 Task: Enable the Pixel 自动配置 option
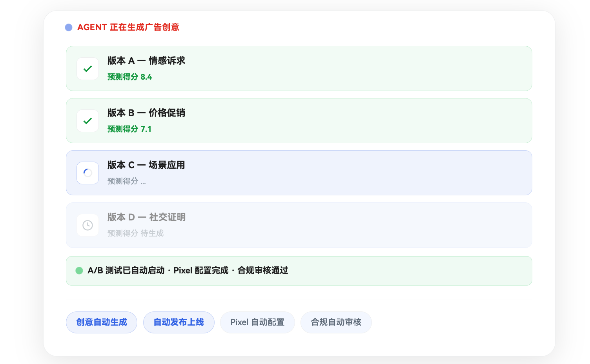pos(257,322)
